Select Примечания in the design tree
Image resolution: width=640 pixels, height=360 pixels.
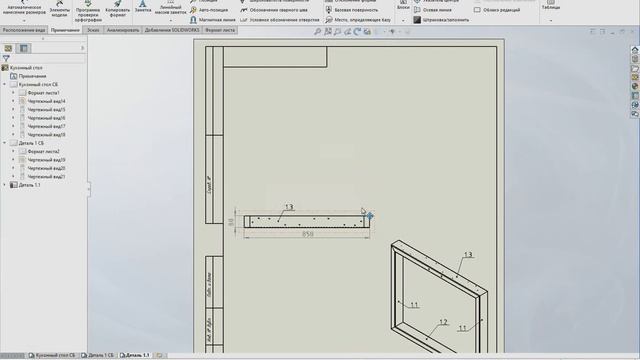tap(28, 76)
